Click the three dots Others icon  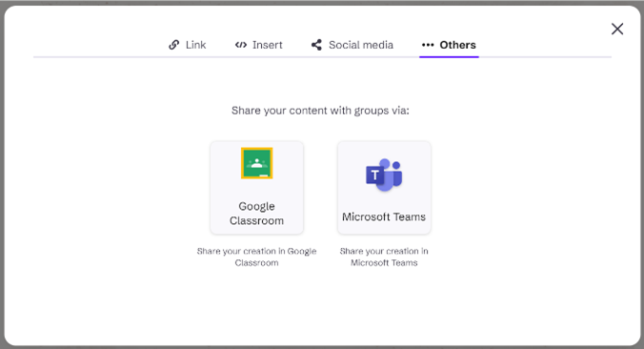pos(428,45)
